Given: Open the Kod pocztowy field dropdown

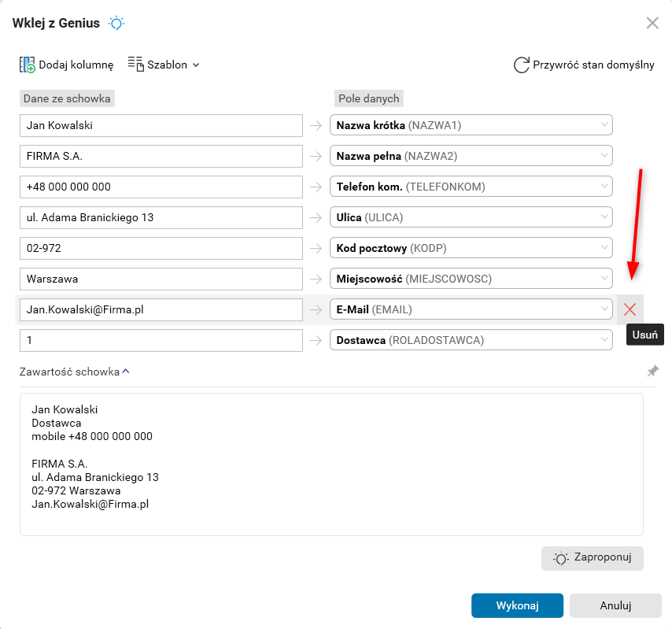Looking at the screenshot, I should click(604, 248).
